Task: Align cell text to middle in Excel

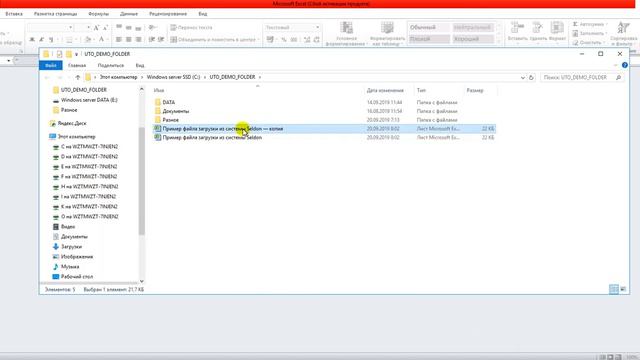Action: click(129, 27)
